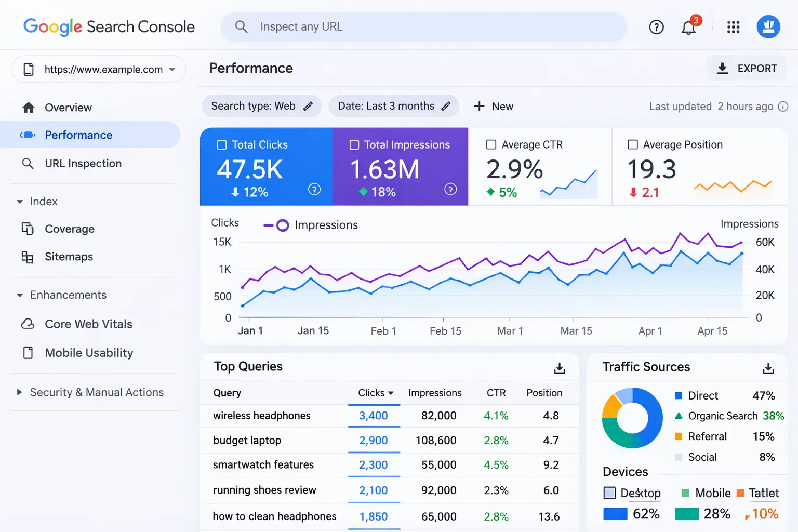This screenshot has height=532, width=798.
Task: Download the Traffic Sources data
Action: pyautogui.click(x=768, y=368)
